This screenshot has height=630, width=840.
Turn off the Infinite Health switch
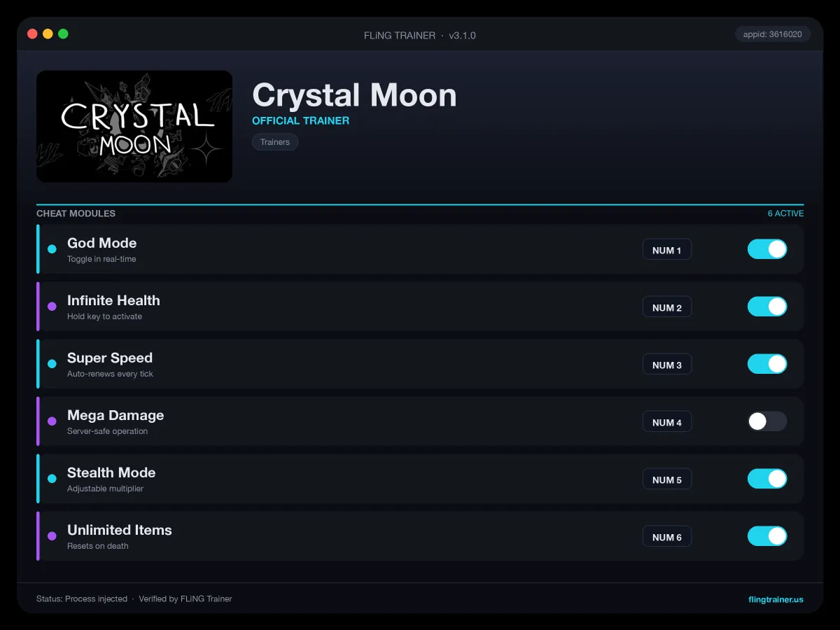click(767, 307)
